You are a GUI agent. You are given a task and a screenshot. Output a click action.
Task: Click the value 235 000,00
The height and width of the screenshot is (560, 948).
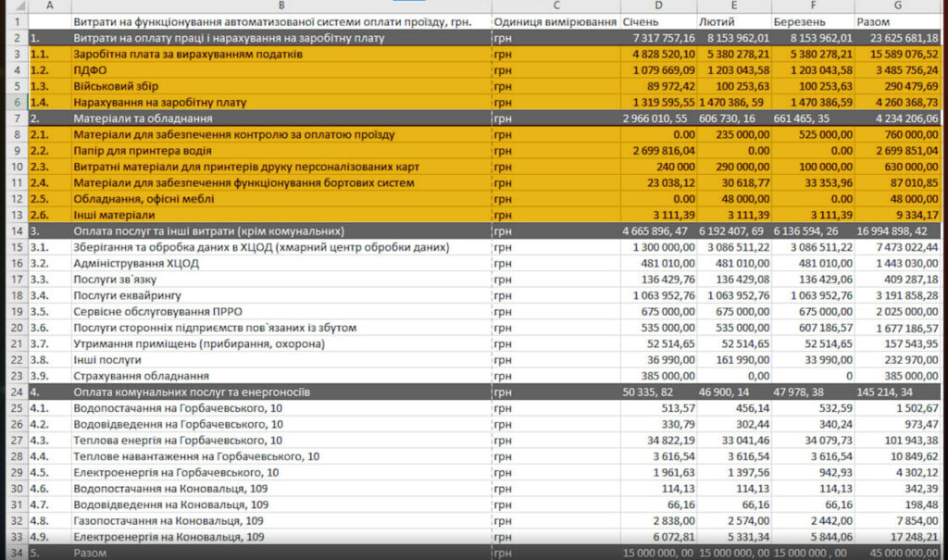pyautogui.click(x=742, y=134)
